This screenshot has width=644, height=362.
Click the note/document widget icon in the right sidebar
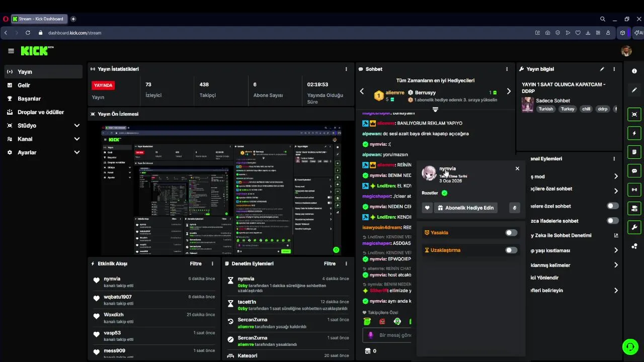(634, 152)
